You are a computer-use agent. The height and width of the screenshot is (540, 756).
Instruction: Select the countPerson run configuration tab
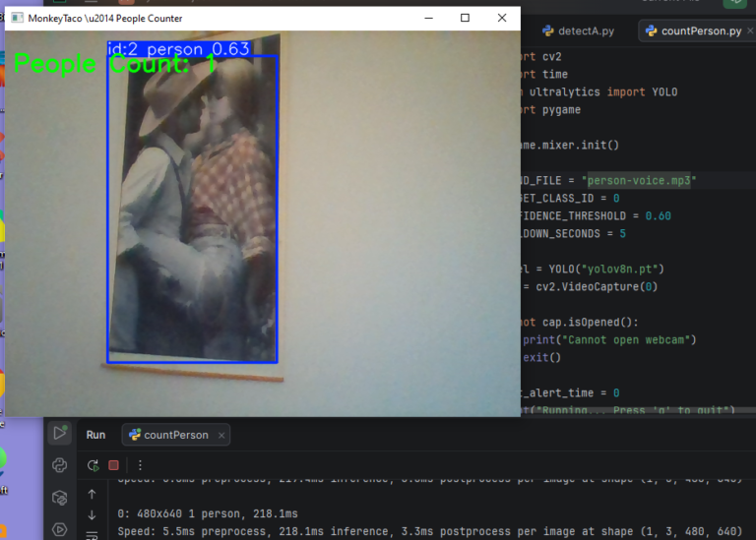tap(175, 435)
